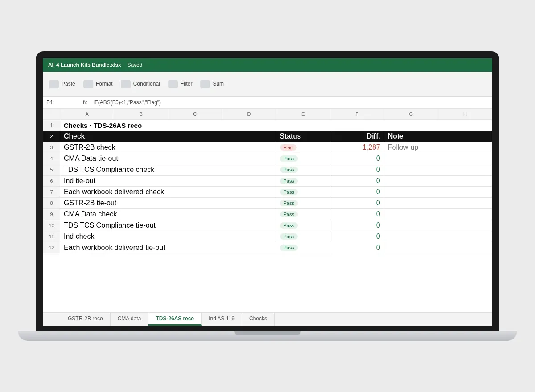Click into the formula bar formula text

click(125, 102)
